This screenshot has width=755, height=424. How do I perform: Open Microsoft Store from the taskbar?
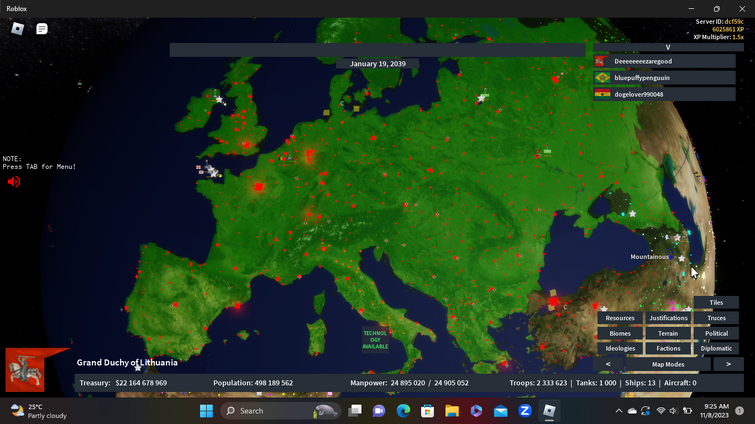[428, 411]
